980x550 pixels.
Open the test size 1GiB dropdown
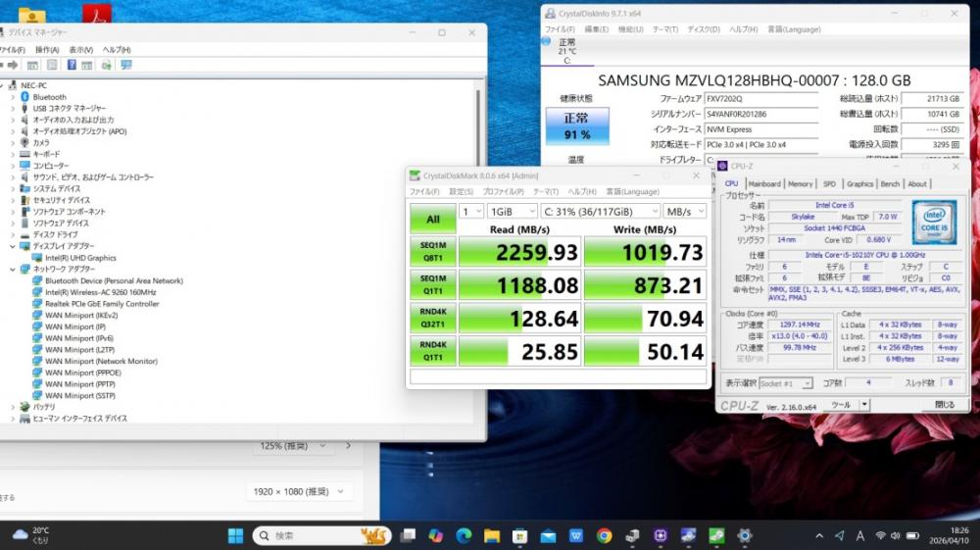click(x=511, y=211)
